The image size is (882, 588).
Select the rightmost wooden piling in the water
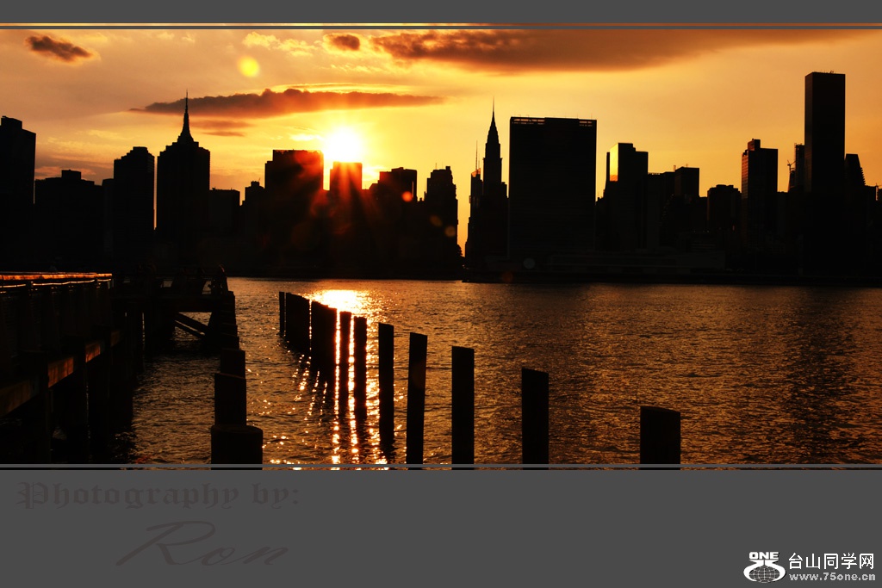[x=660, y=436]
